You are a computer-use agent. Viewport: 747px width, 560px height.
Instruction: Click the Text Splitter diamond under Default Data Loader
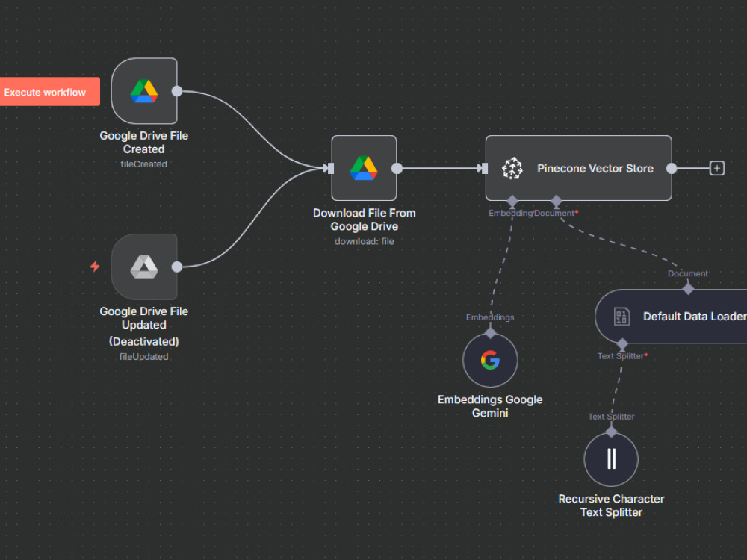click(622, 343)
